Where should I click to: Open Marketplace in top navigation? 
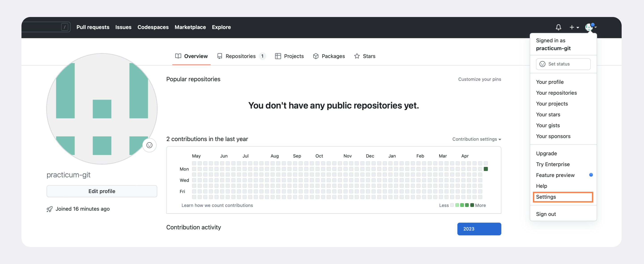point(190,27)
